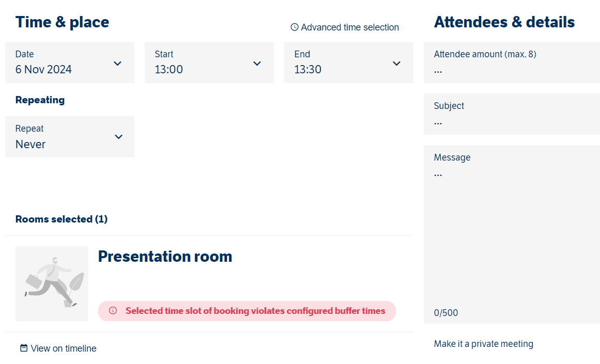Viewport: 600px width, 364px height.
Task: Click the 13:30 end time value
Action: (x=307, y=69)
